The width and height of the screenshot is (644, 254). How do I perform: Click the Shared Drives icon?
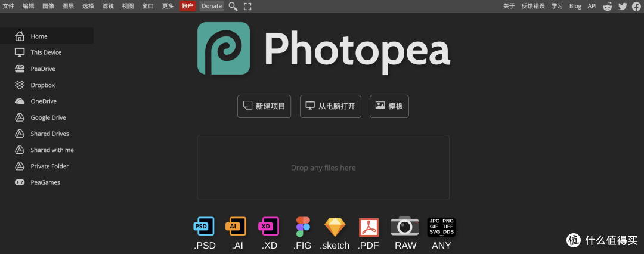20,134
